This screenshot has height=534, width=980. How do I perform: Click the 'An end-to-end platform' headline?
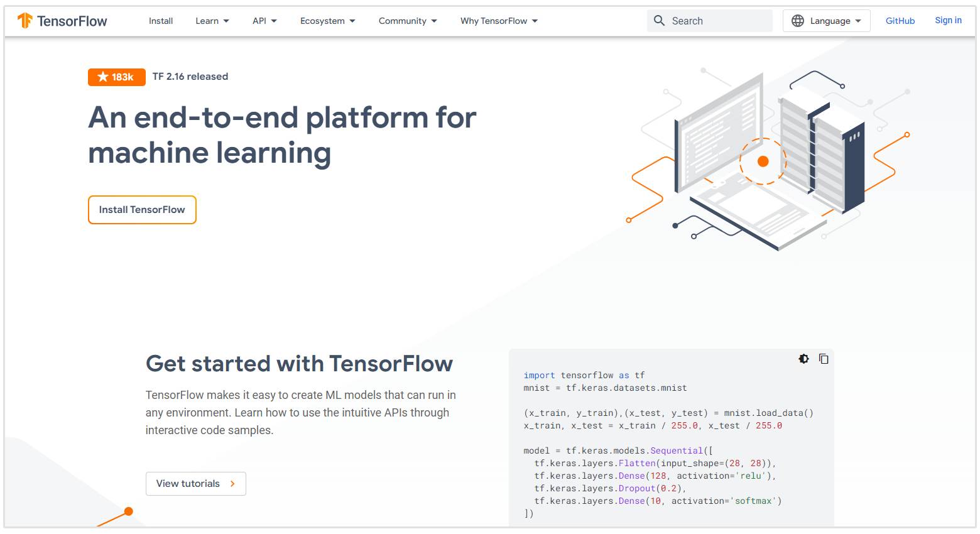click(282, 135)
